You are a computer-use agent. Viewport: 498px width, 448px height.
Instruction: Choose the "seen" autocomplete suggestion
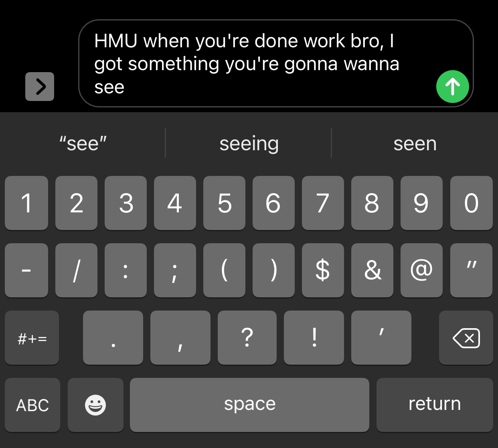tap(415, 143)
